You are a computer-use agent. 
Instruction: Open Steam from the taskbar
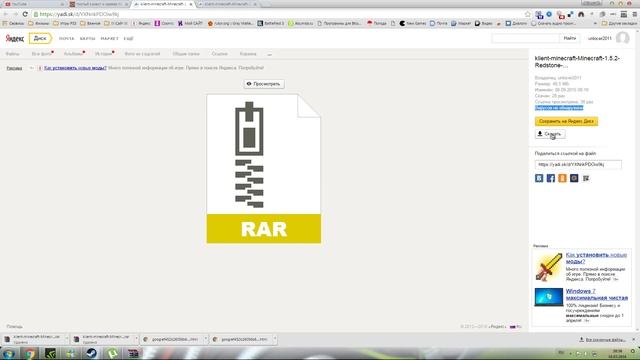click(x=91, y=353)
